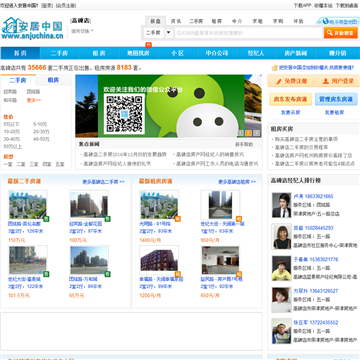Image resolution: width=360 pixels, height=360 pixels.
Task: Click the 我要租房 link
Action: [335, 113]
